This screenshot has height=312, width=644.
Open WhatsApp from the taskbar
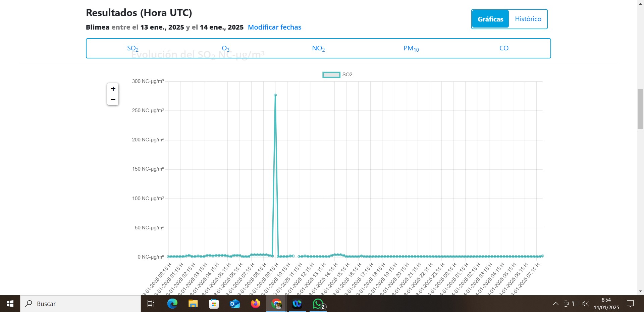point(318,304)
